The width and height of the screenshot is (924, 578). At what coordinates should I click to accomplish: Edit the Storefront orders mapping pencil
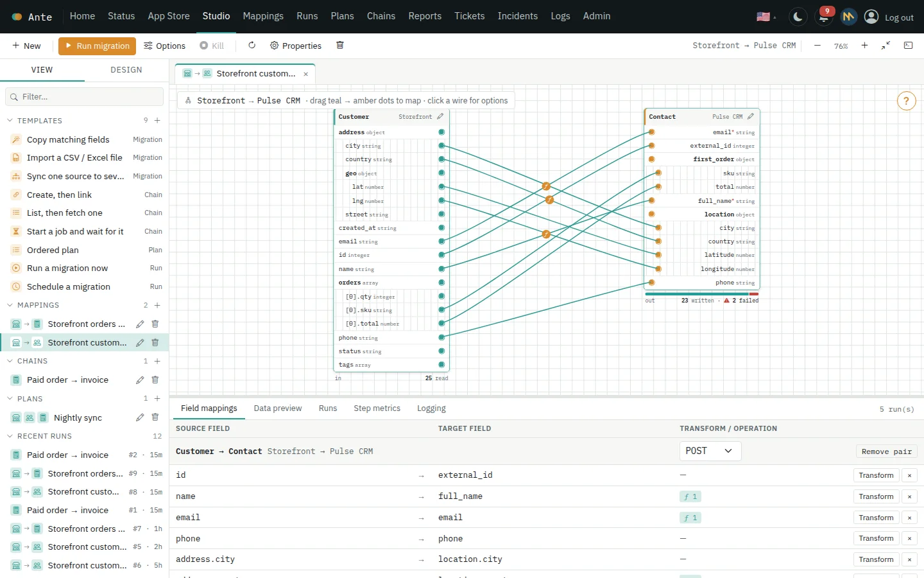(x=140, y=324)
